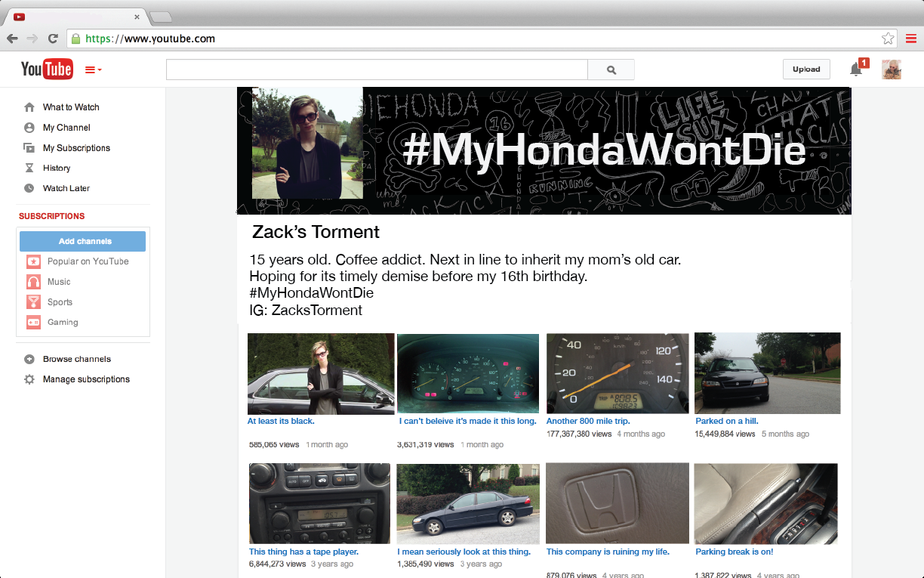Click the IG: ZacksTorment text
924x578 pixels.
(x=306, y=311)
